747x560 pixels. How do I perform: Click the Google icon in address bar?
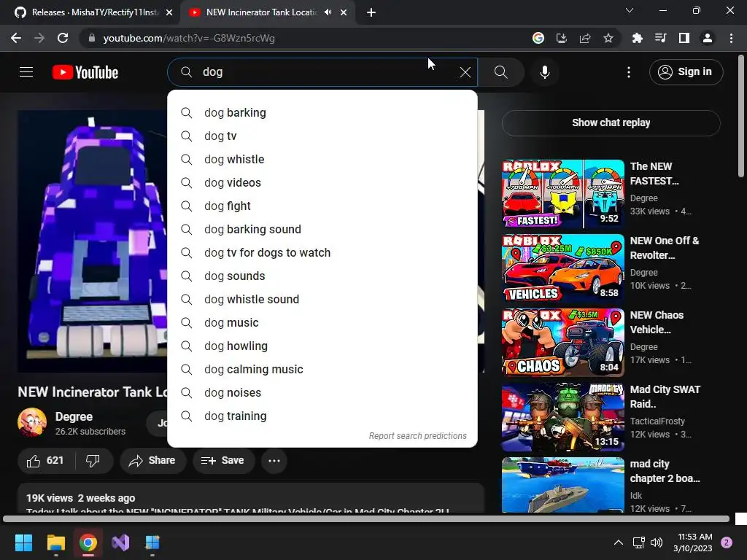pos(538,38)
